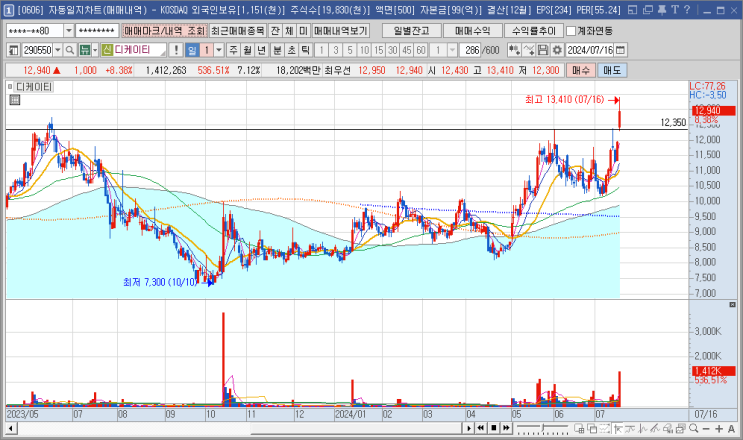Open the 수익률추이 tab button
The image size is (743, 440).
[534, 31]
